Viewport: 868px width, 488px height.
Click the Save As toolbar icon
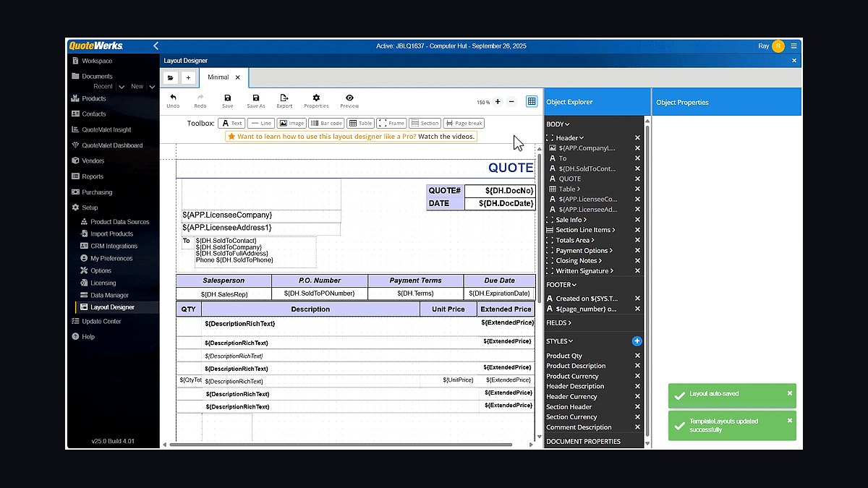(256, 100)
